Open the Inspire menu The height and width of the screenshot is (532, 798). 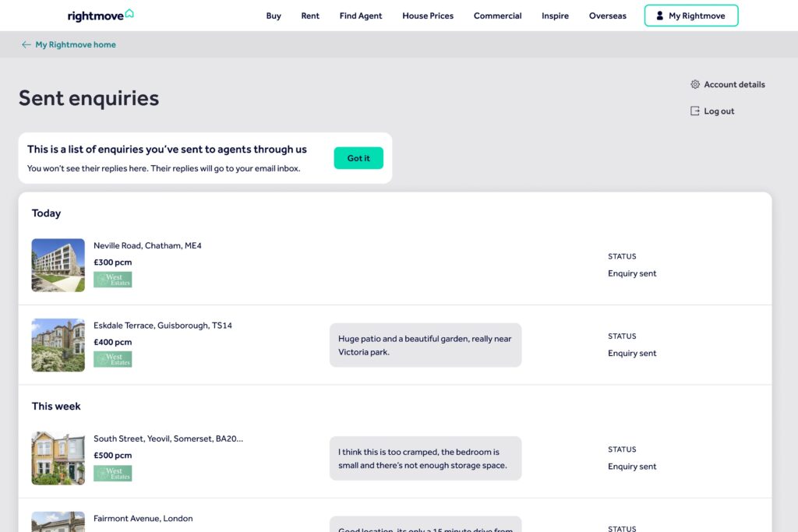click(x=555, y=16)
